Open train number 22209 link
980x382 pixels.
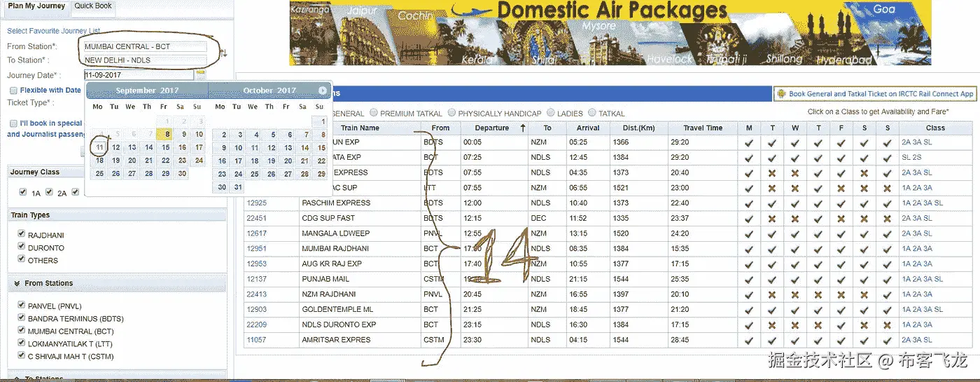click(256, 325)
